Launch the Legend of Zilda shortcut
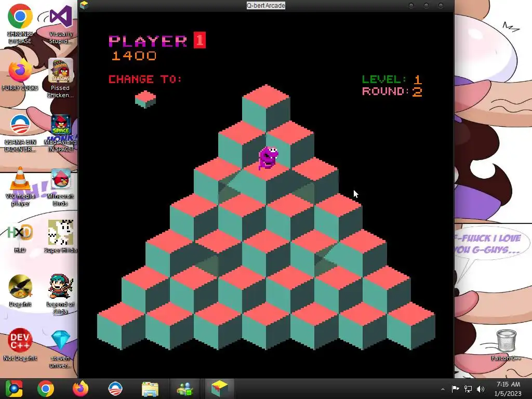The width and height of the screenshot is (532, 399). tap(60, 295)
